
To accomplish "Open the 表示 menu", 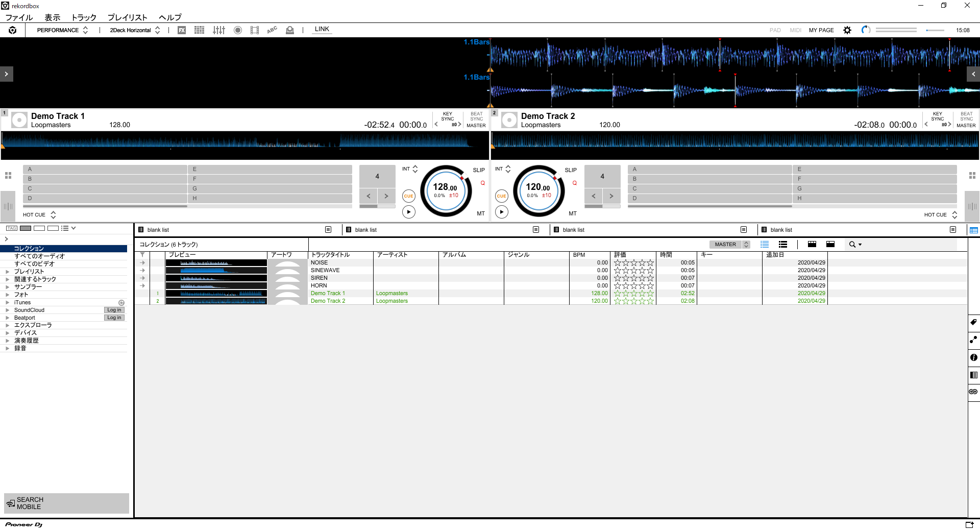I will [52, 17].
